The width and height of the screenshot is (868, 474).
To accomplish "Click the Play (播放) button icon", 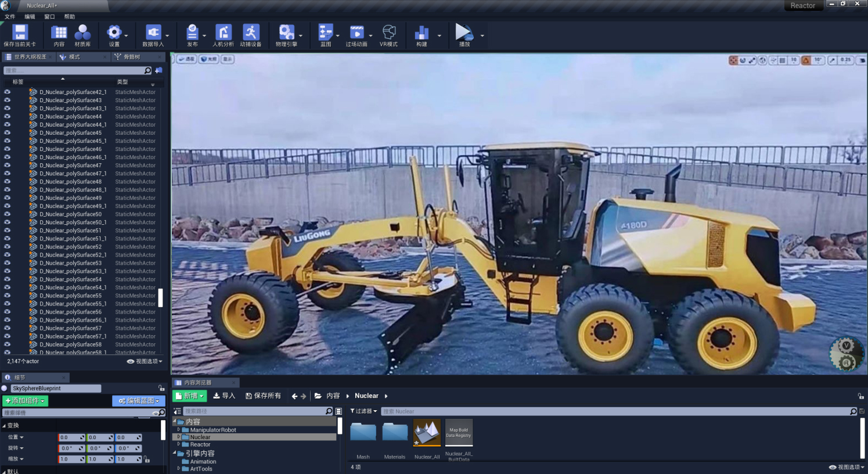I will click(463, 32).
